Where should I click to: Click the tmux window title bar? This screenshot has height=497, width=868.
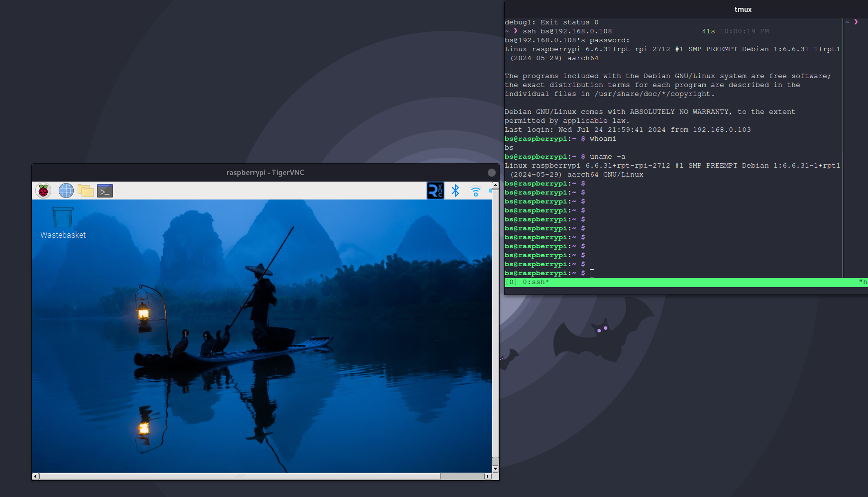[x=686, y=9]
